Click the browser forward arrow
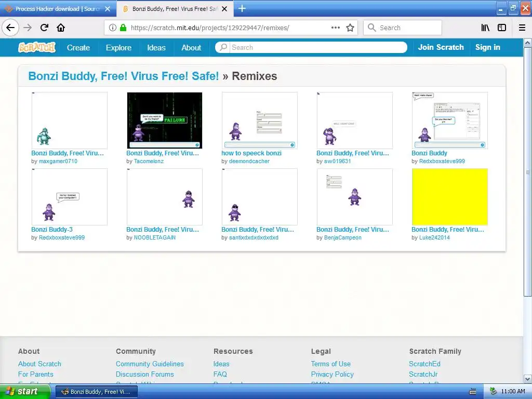The width and height of the screenshot is (532, 399). [28, 28]
